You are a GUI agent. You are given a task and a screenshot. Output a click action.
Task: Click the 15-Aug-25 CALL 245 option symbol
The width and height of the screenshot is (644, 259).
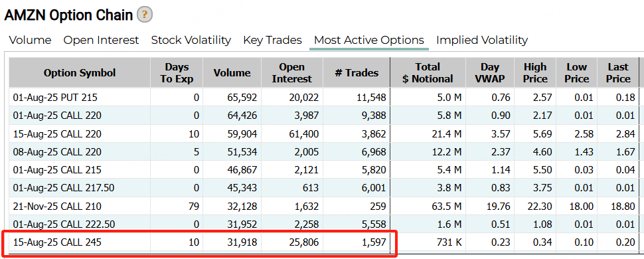(57, 242)
